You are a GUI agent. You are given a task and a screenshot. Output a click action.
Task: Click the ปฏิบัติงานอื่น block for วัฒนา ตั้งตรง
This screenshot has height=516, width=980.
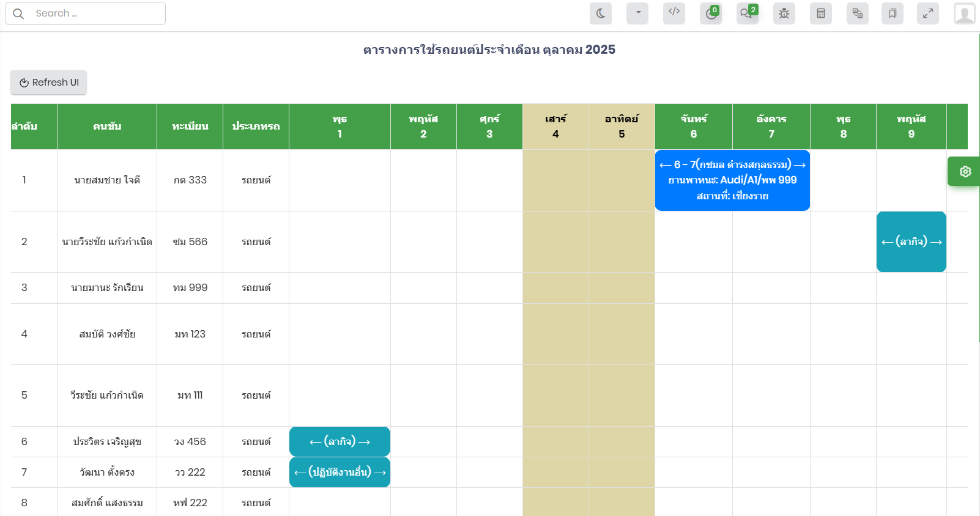pyautogui.click(x=340, y=473)
